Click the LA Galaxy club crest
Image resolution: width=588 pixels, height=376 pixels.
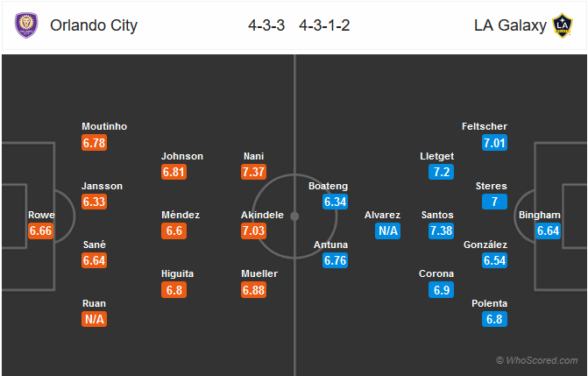tap(562, 25)
